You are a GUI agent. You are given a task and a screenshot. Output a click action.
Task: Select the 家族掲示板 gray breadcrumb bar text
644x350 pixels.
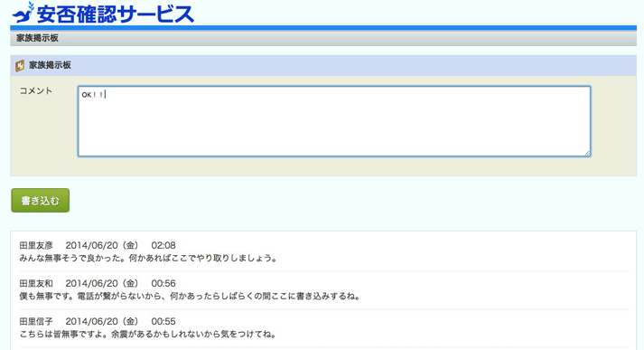pos(37,38)
